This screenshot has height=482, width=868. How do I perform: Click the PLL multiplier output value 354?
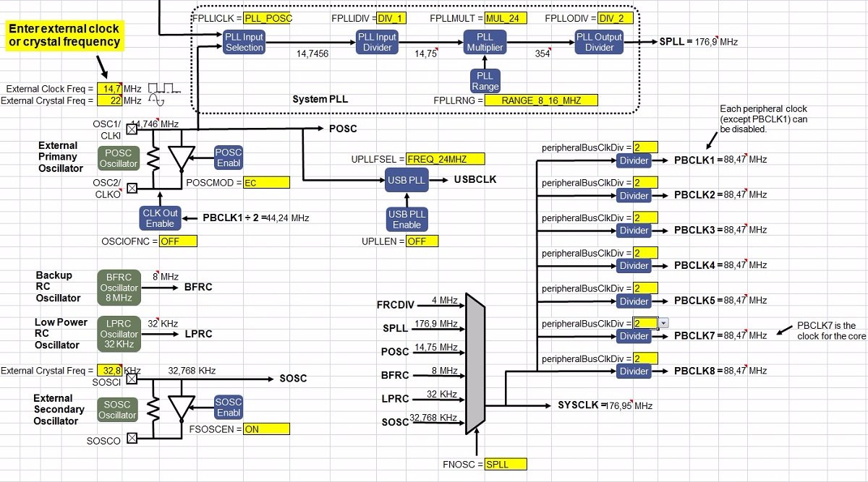tap(542, 53)
